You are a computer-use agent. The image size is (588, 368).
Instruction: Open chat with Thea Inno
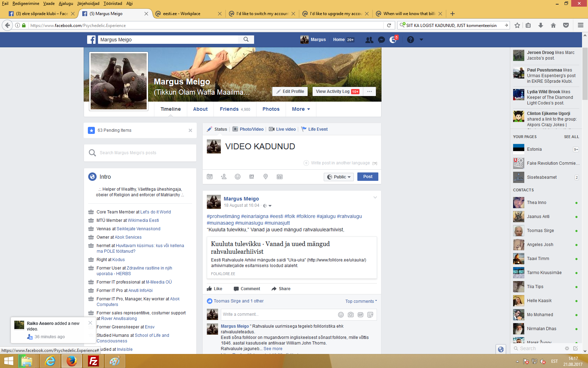[546, 203]
